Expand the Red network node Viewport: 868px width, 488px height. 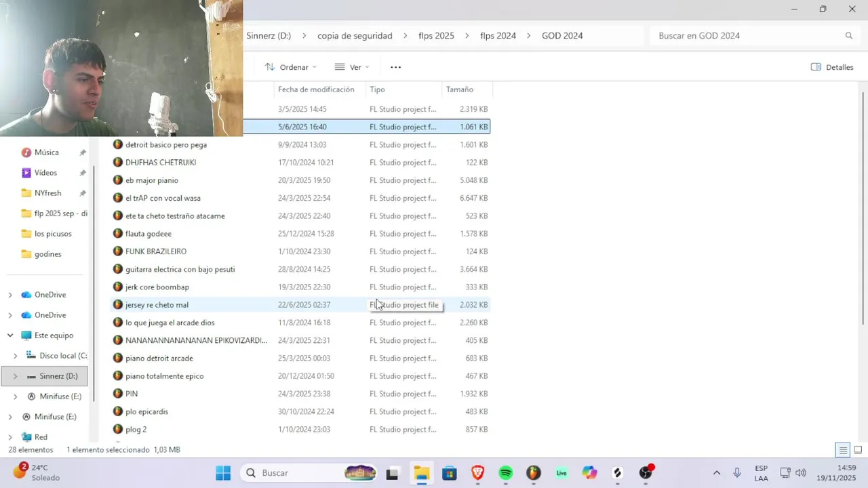pos(10,437)
